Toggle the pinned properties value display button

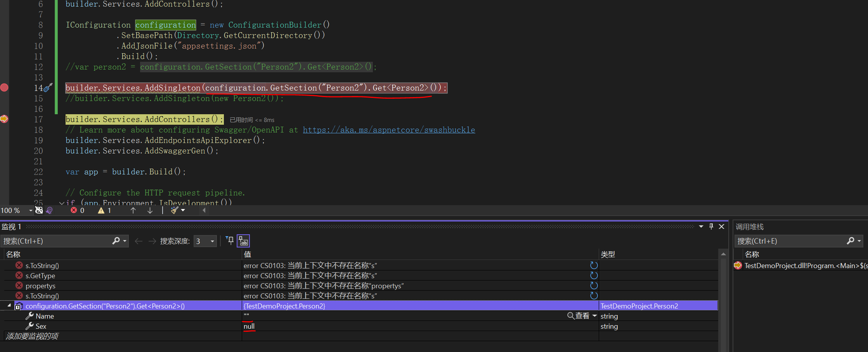coord(243,241)
